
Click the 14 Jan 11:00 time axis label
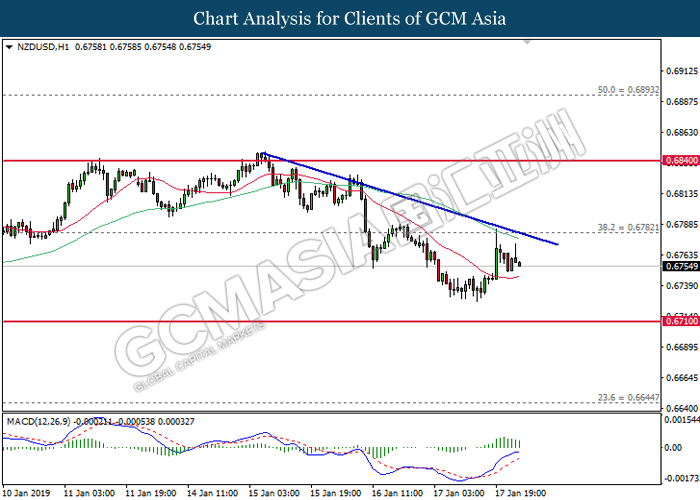click(212, 493)
